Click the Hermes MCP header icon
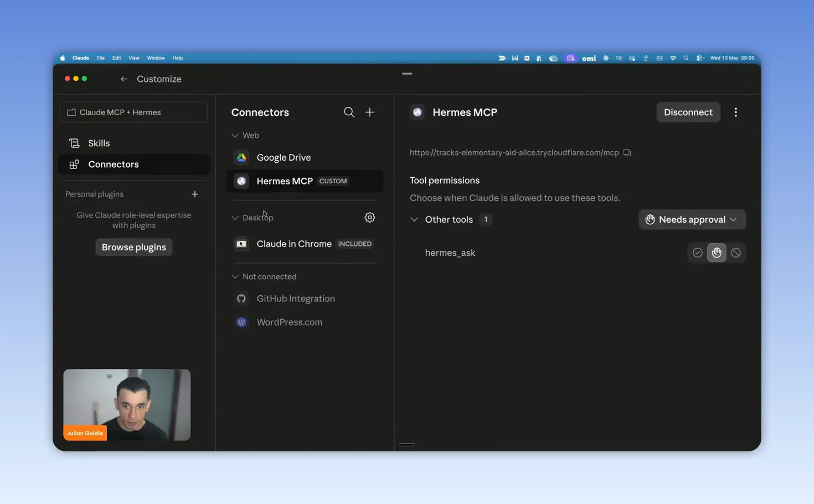Screen dimensions: 814x504 point(418,112)
